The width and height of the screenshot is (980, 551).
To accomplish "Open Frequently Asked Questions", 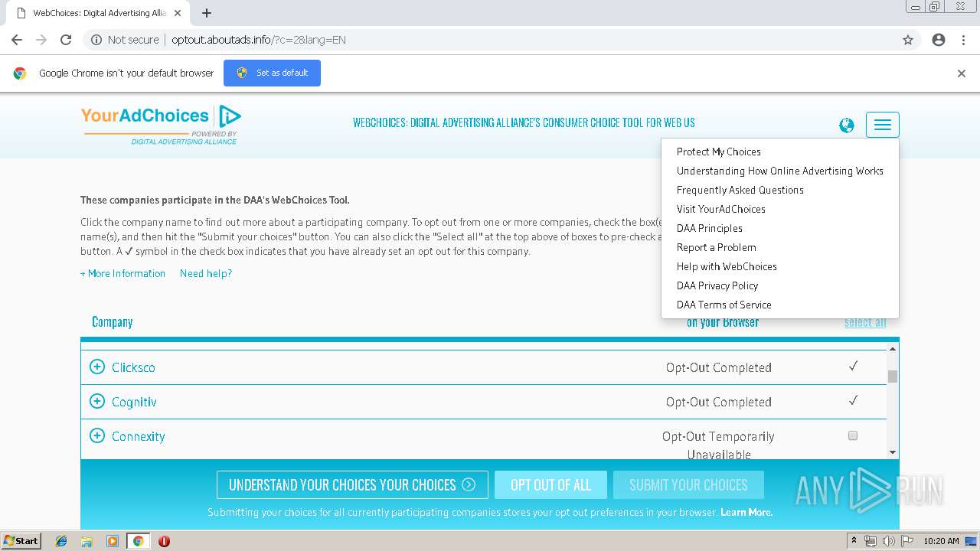I will 740,190.
